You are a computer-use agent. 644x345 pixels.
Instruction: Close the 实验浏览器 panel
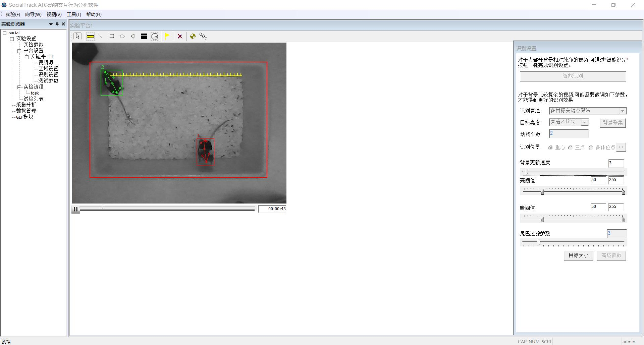(63, 24)
